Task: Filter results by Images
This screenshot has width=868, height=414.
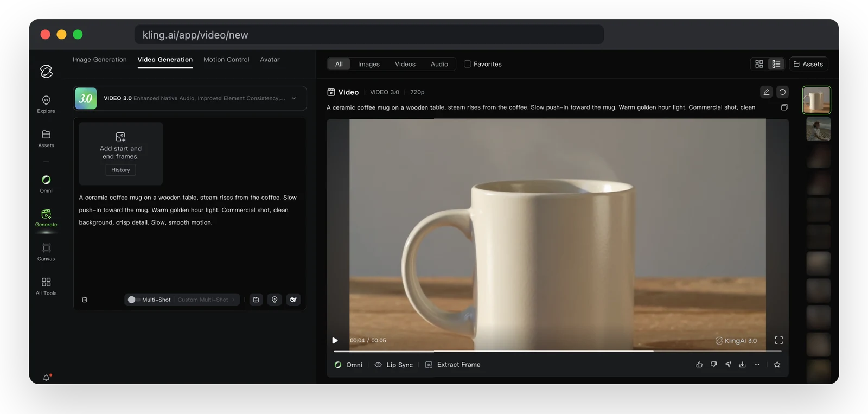Action: (x=369, y=64)
